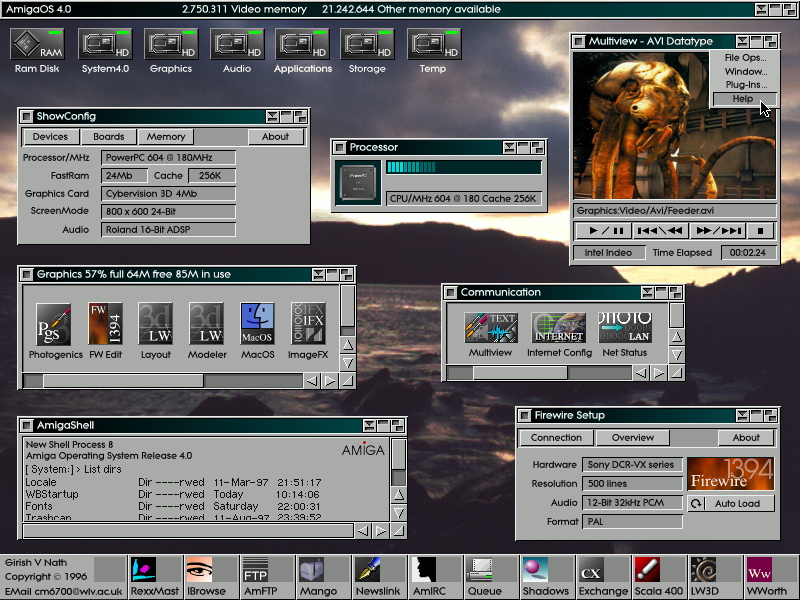This screenshot has width=800, height=600.
Task: Stop the AVI video playback
Action: 760,230
